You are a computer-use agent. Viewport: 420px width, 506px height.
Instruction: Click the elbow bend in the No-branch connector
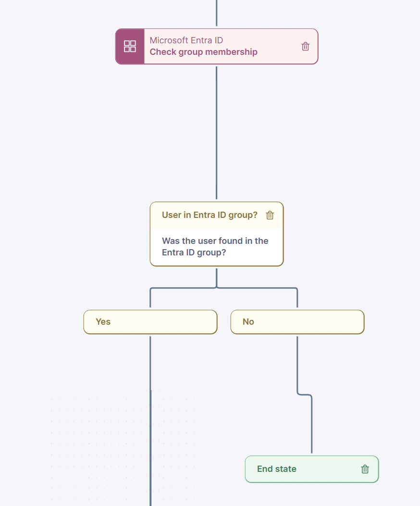[305, 395]
